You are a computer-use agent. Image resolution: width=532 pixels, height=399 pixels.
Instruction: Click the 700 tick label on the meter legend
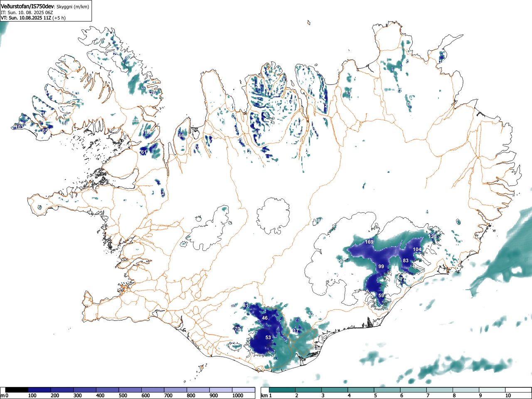(x=168, y=396)
